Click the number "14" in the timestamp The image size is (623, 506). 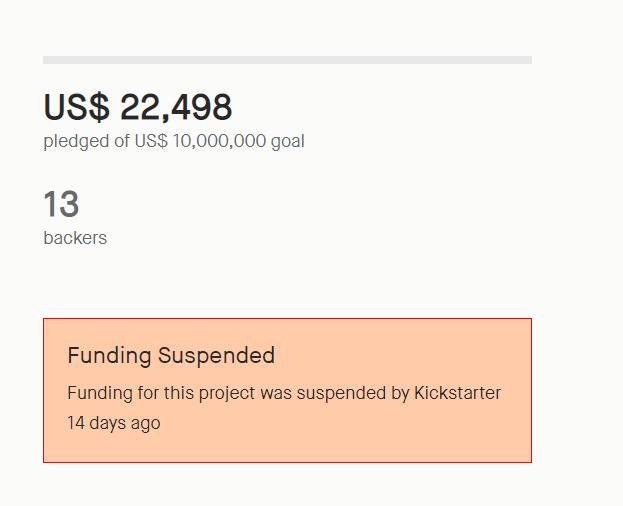click(76, 423)
